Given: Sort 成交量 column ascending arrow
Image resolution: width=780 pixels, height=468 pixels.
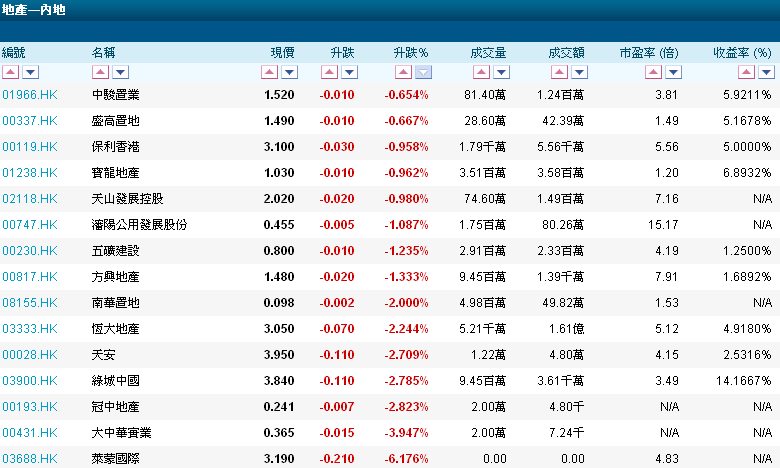Looking at the screenshot, I should 481,72.
